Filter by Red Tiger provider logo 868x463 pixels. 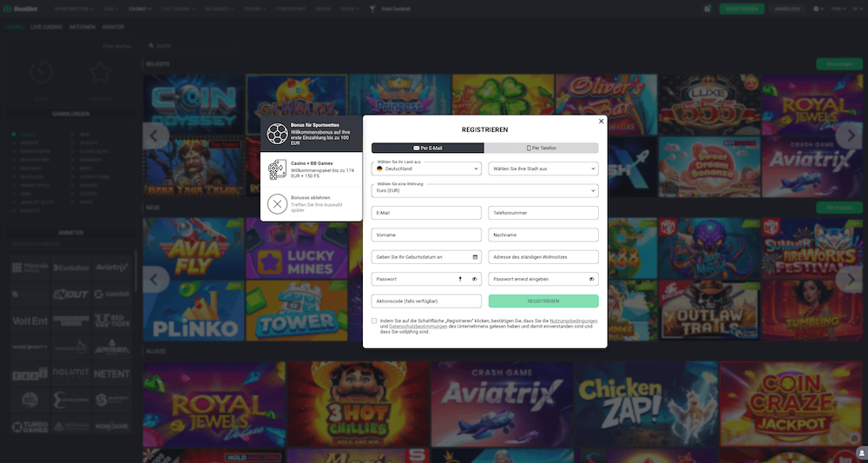[x=112, y=321]
